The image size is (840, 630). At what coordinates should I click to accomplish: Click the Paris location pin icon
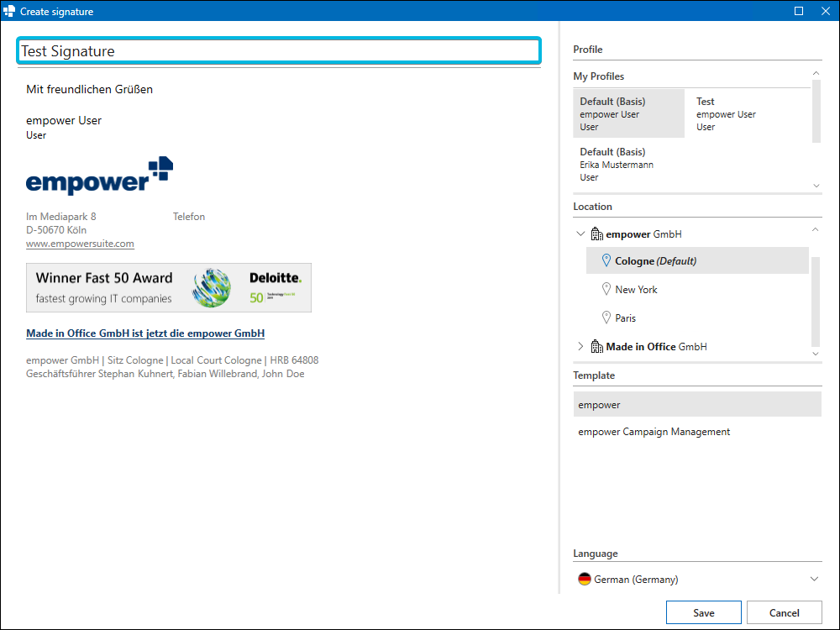coord(606,318)
